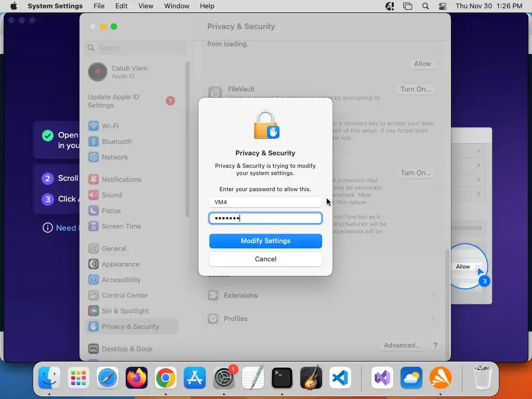Click the date and time in menu bar

click(x=489, y=6)
